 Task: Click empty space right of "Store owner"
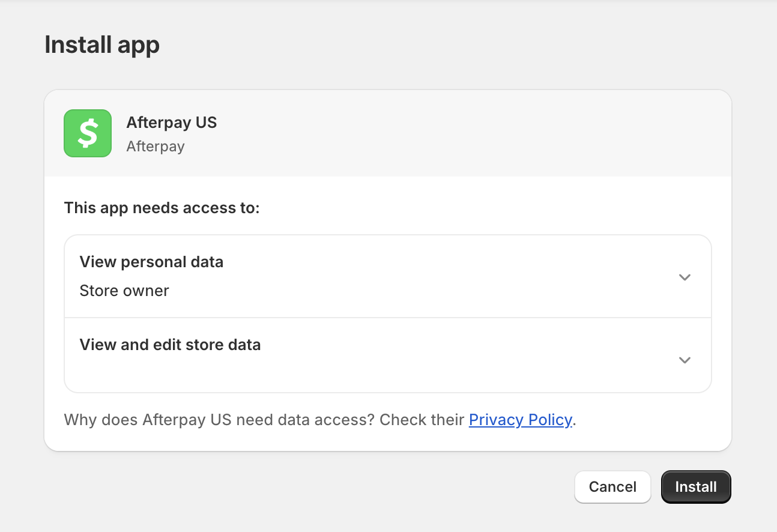click(390, 291)
